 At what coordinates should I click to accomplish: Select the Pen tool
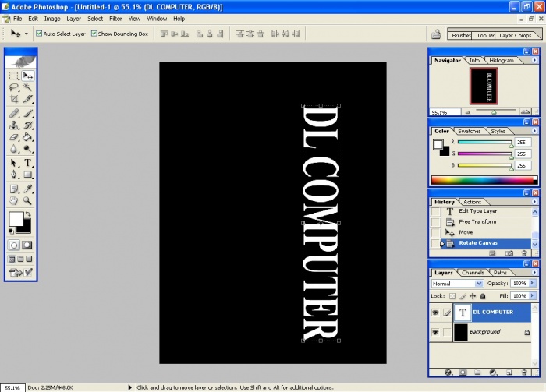(x=14, y=175)
